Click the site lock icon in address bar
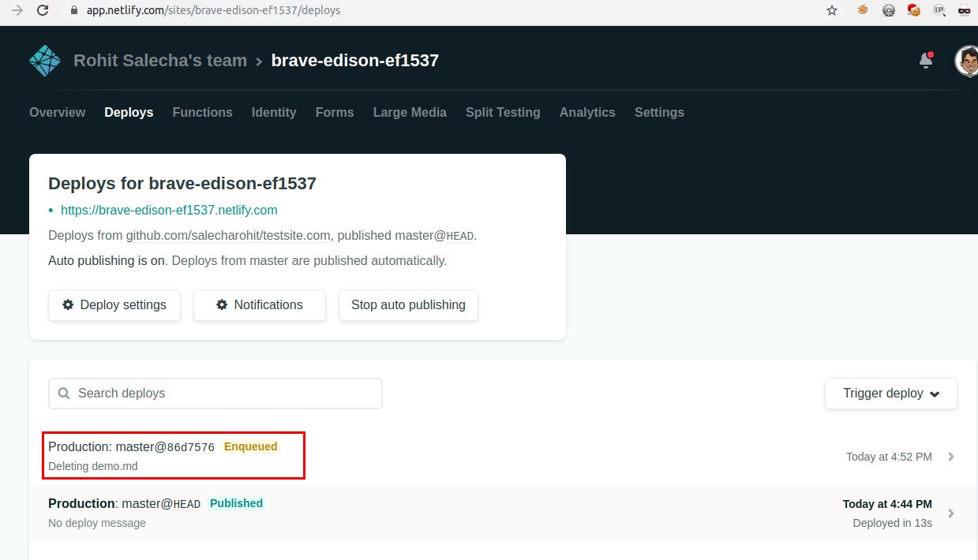This screenshot has width=978, height=560. coord(74,11)
